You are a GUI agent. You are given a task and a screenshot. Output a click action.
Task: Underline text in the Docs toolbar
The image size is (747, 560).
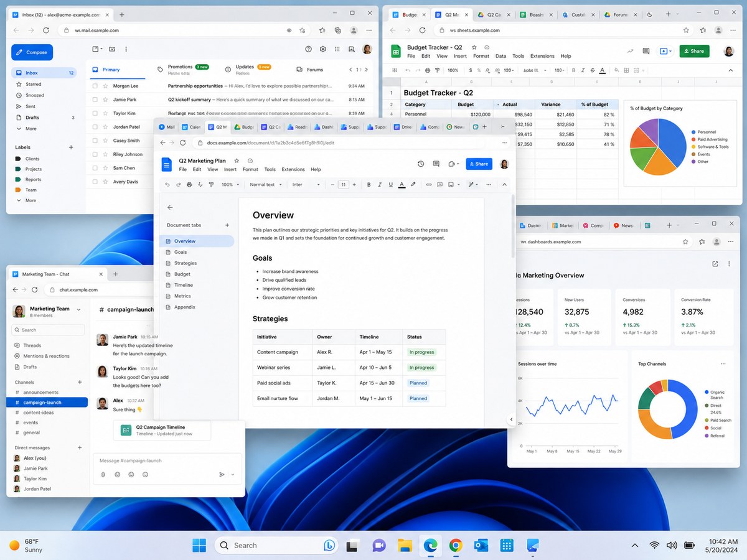point(390,185)
